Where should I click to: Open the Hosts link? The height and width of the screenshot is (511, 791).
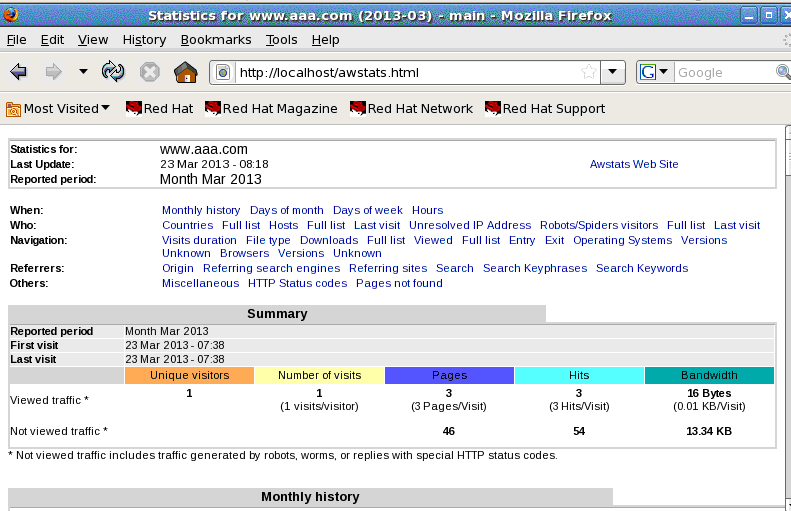[x=283, y=225]
